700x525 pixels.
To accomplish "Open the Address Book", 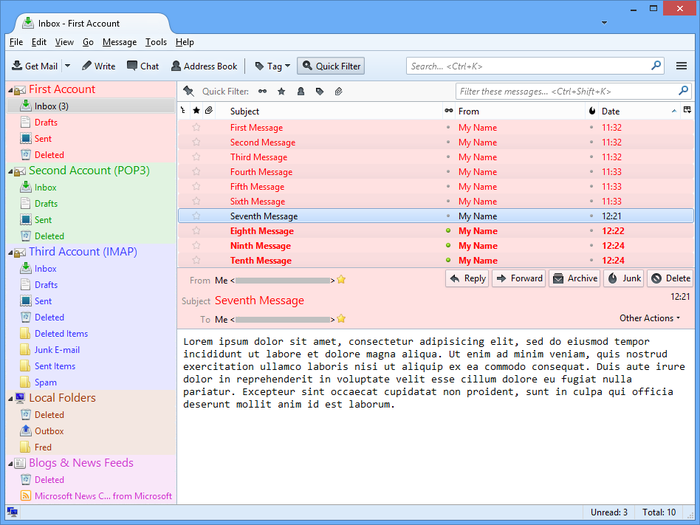I will coord(204,66).
